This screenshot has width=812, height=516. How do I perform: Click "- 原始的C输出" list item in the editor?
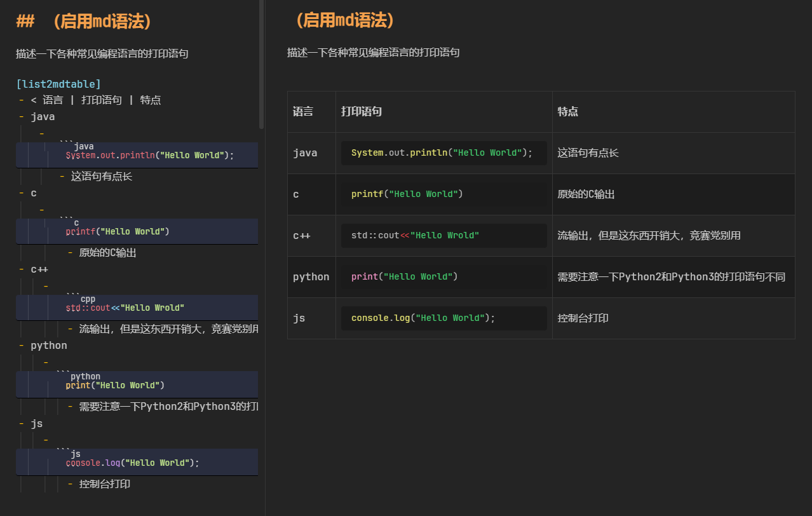[102, 252]
